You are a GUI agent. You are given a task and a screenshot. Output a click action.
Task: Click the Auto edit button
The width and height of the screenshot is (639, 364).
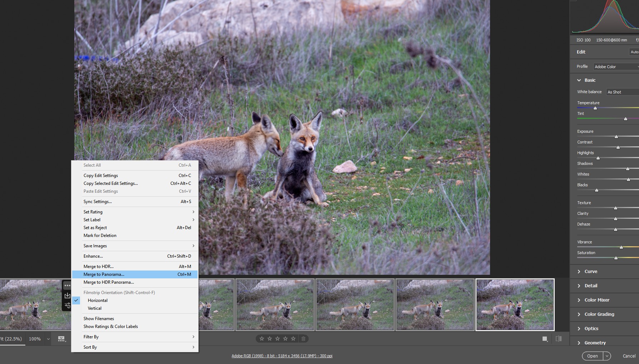pyautogui.click(x=634, y=52)
